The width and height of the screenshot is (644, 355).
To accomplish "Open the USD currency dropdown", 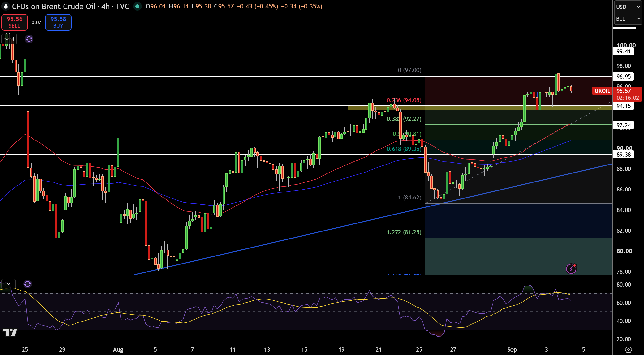I will 628,7.
